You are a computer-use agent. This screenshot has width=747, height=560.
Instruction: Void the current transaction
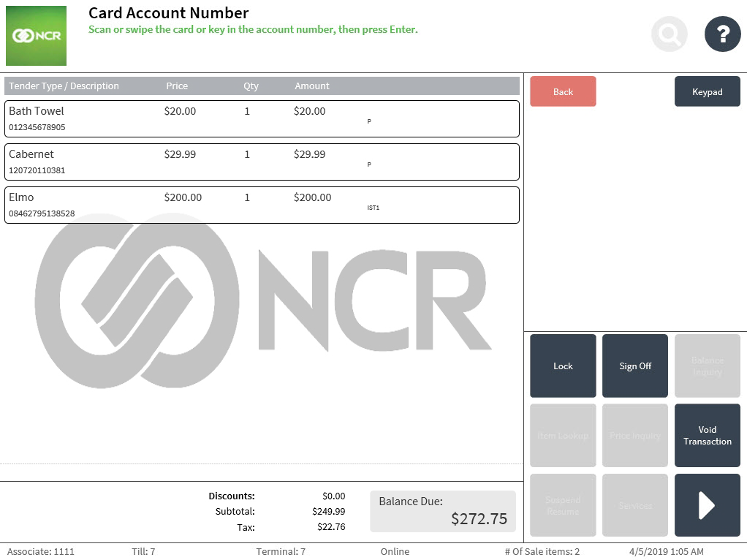[x=707, y=435]
